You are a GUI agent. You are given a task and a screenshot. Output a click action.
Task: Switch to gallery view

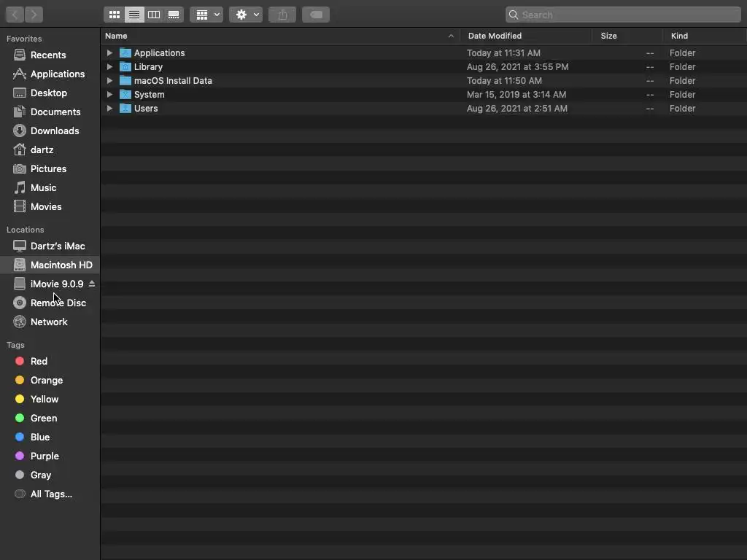click(x=174, y=15)
